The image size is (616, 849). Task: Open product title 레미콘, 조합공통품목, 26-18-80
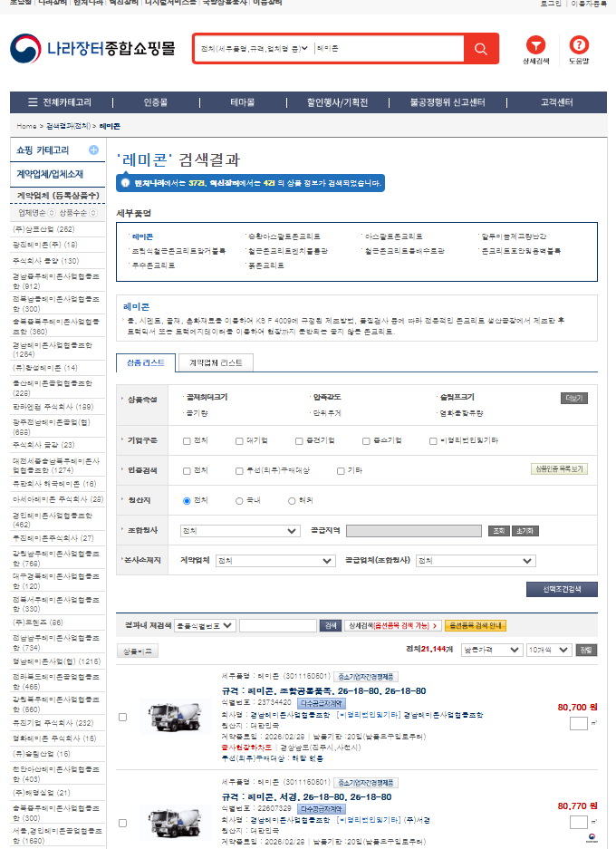pos(323,691)
